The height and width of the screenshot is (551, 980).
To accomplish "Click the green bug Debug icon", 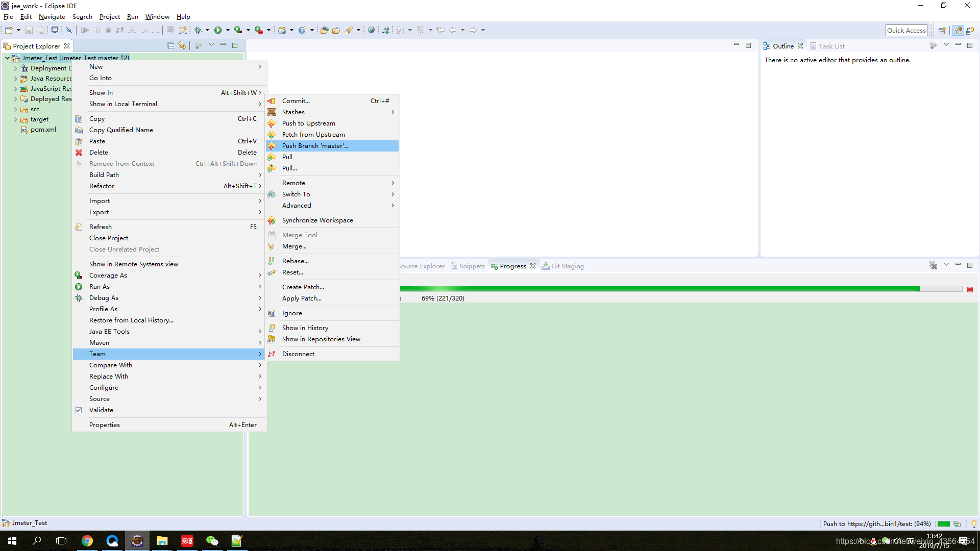I will pos(198,30).
